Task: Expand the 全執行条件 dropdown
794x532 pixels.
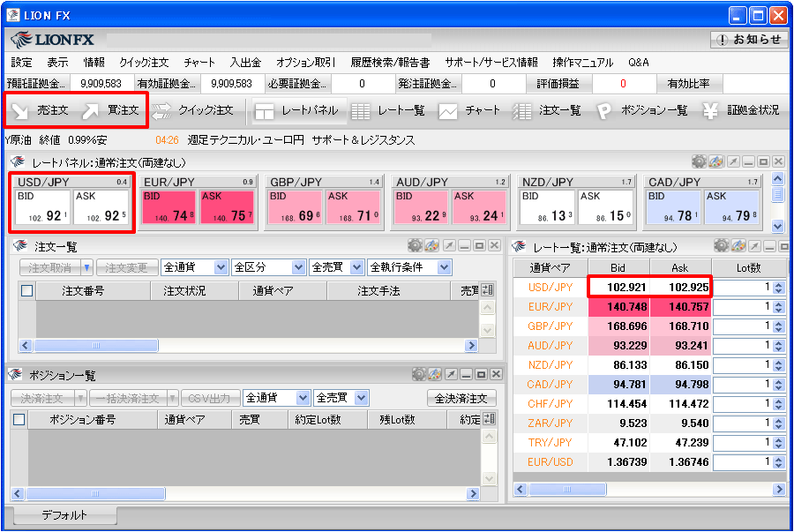Action: (x=444, y=267)
